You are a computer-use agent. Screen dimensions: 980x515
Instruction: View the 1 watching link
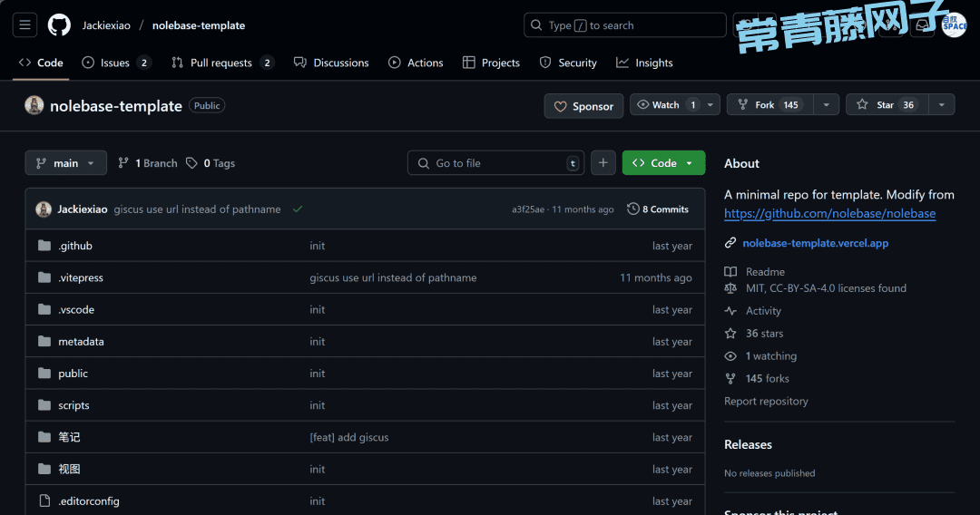[771, 355]
